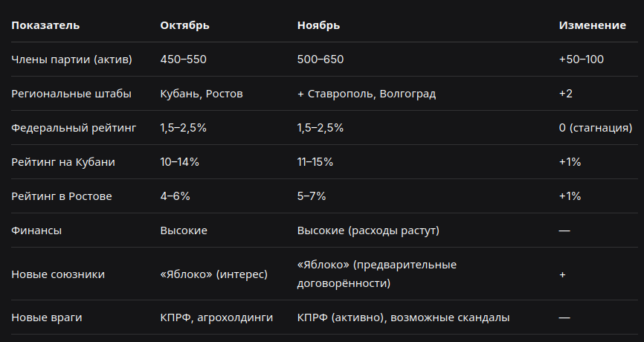The image size is (644, 342).
Task: Click the Октябрь column header
Action: pos(184,25)
